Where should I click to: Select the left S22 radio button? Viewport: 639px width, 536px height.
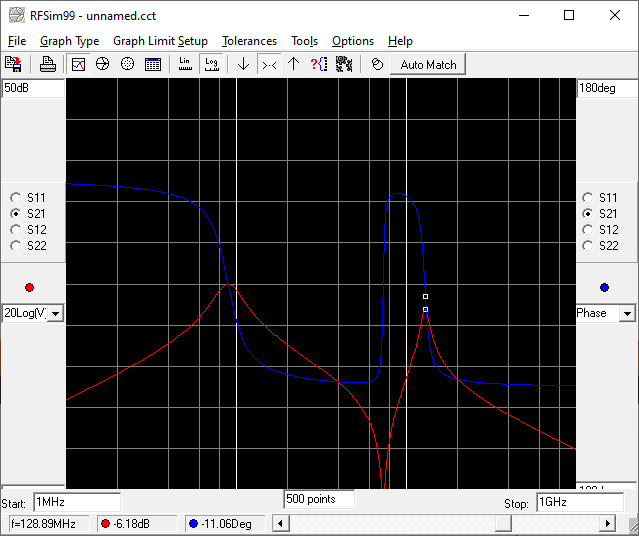point(16,246)
